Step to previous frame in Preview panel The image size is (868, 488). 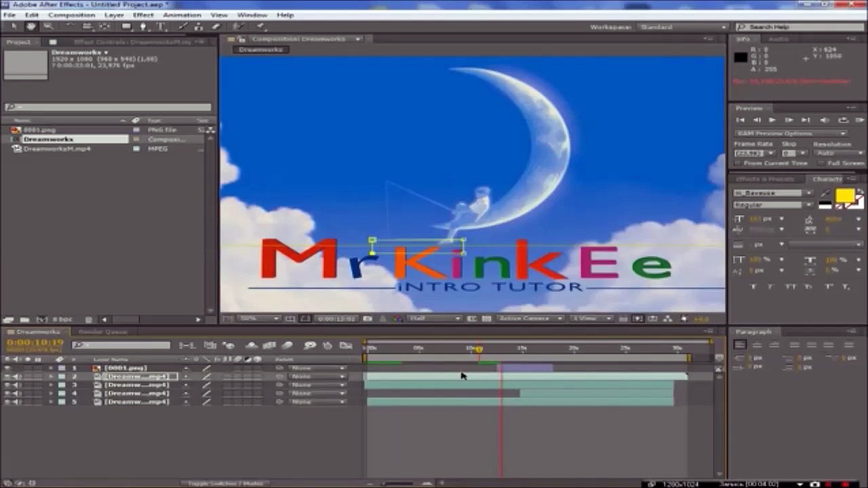tap(757, 120)
